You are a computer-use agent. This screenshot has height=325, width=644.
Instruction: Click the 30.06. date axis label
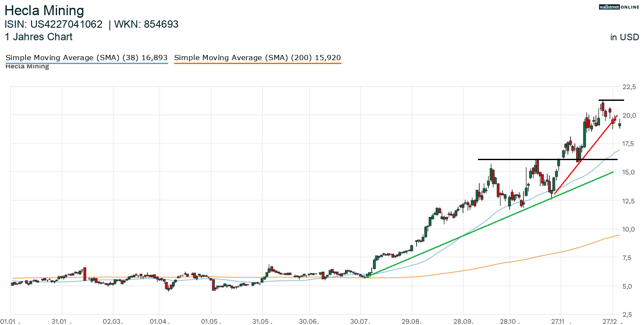(309, 322)
